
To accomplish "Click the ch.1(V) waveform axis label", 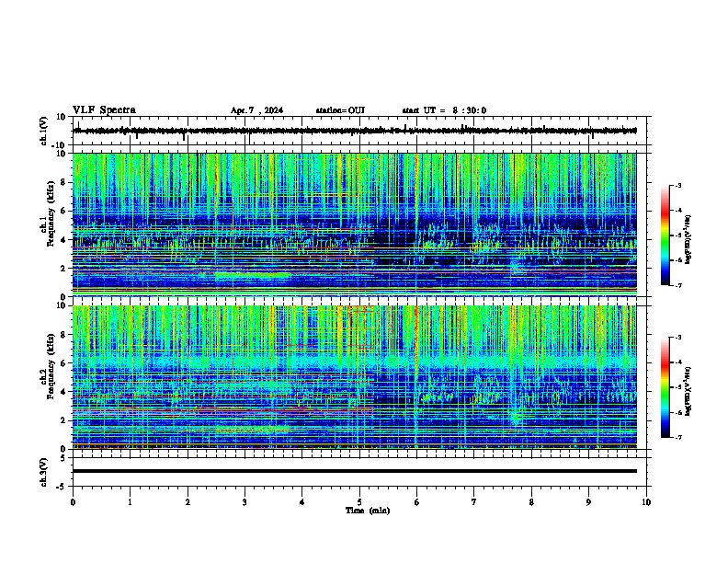I will (44, 131).
